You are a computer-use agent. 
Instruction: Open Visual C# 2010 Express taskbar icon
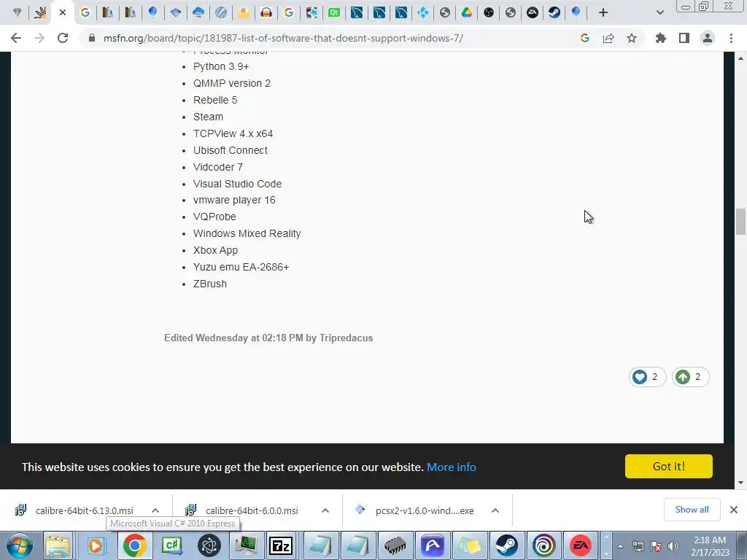[x=171, y=545]
